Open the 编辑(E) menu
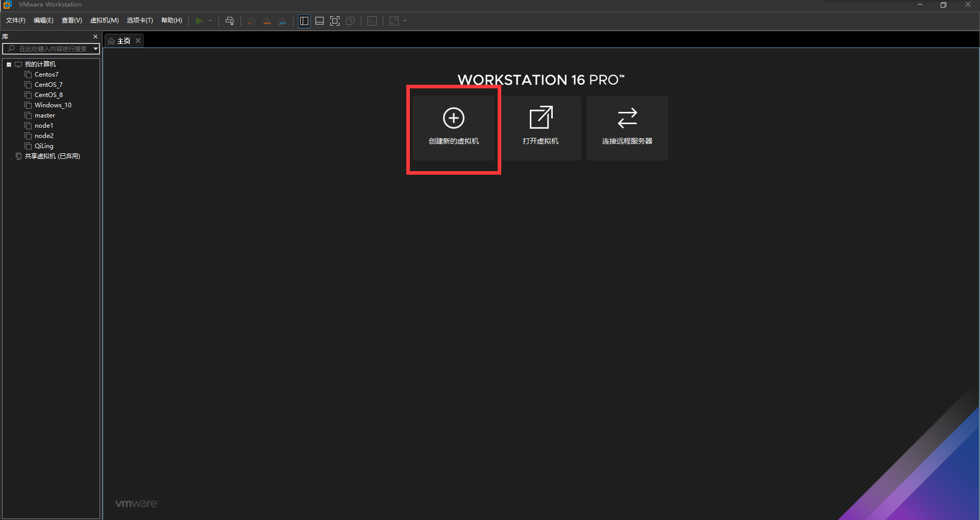Image resolution: width=980 pixels, height=520 pixels. pyautogui.click(x=43, y=20)
